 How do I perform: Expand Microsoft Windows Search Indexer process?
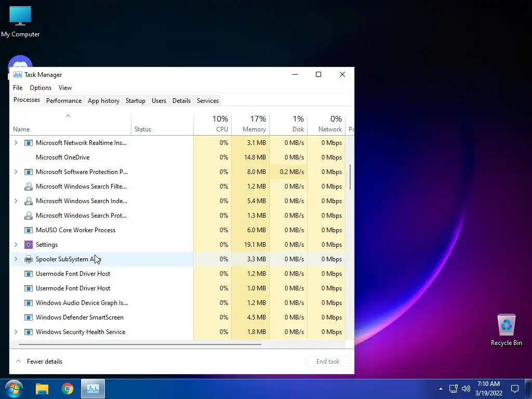16,201
